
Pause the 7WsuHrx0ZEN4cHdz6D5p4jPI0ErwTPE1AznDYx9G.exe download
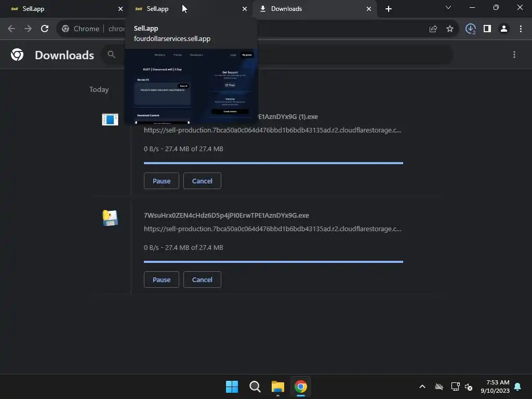pyautogui.click(x=161, y=280)
